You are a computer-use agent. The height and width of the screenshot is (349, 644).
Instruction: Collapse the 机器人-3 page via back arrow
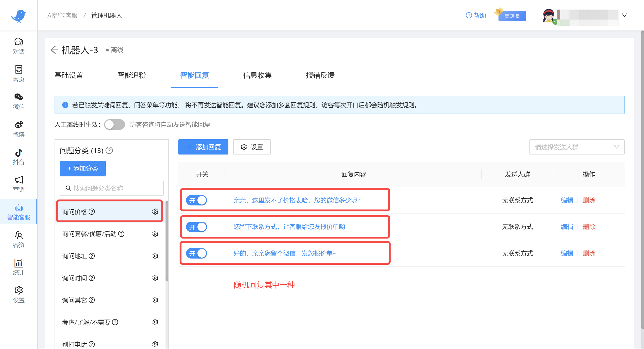54,50
